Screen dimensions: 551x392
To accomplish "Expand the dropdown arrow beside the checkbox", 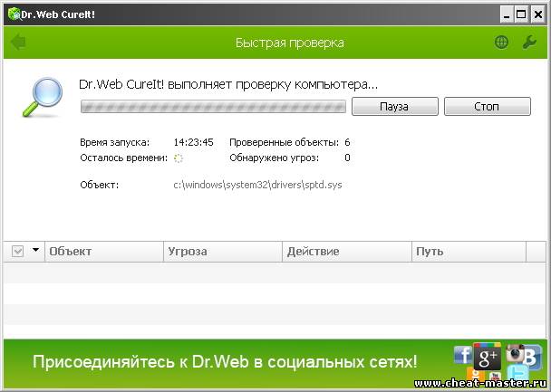I will coord(36,251).
